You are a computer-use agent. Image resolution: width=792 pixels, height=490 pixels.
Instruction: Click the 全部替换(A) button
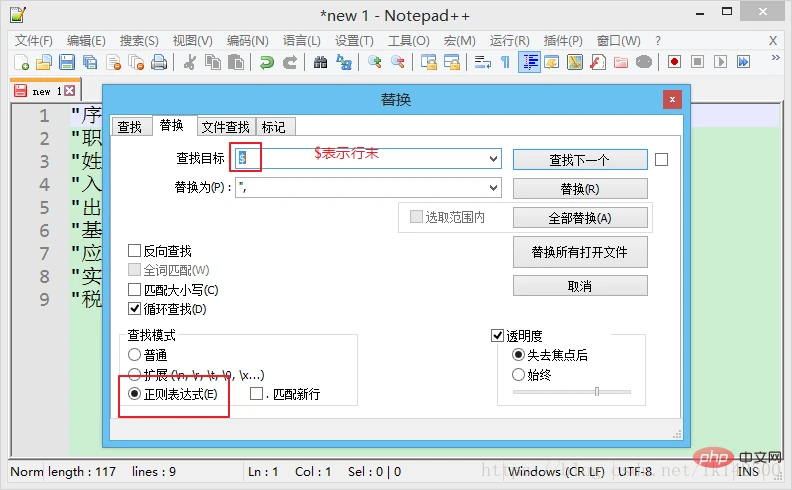(x=580, y=218)
